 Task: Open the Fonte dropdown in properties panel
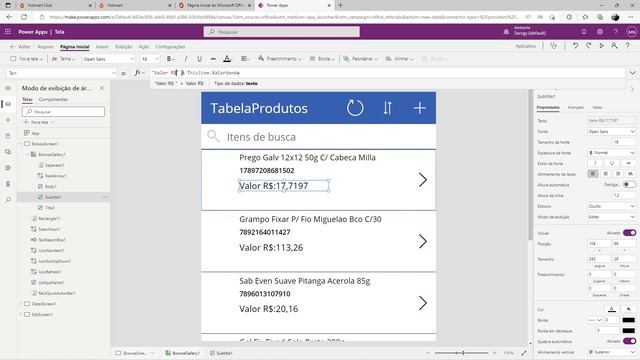[611, 131]
